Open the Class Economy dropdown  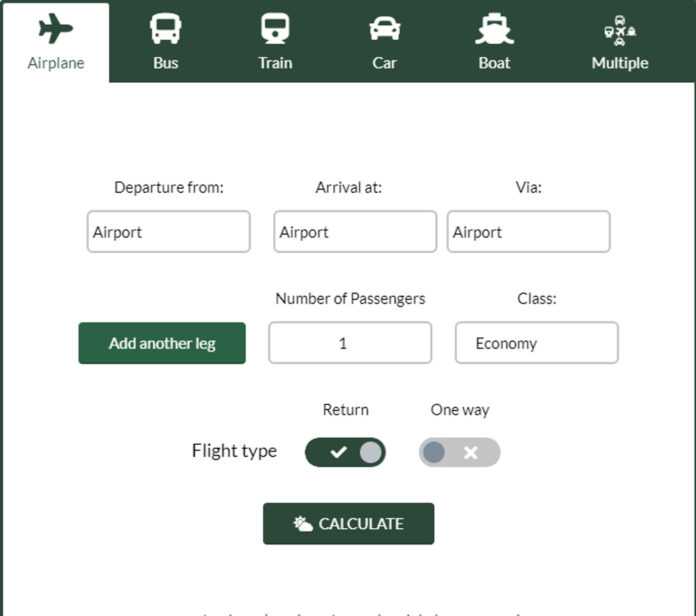[536, 343]
